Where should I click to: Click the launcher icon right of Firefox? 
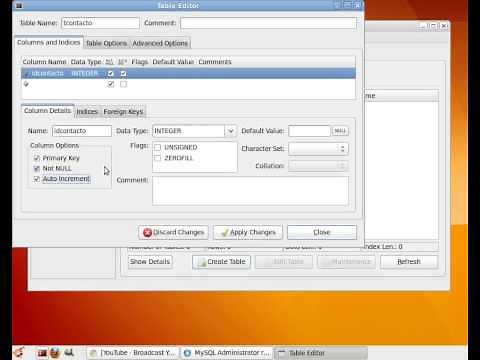click(69, 353)
